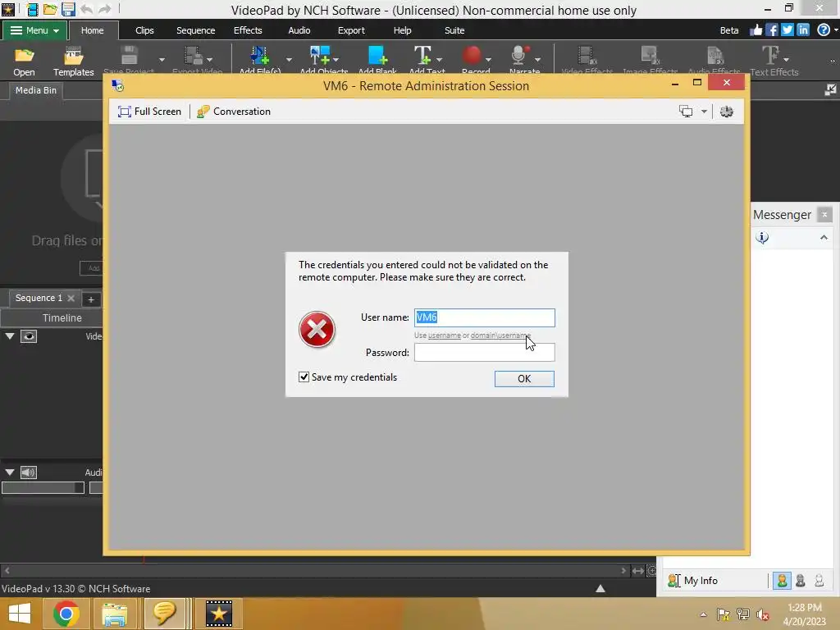Select the gray away status icon

(x=801, y=581)
